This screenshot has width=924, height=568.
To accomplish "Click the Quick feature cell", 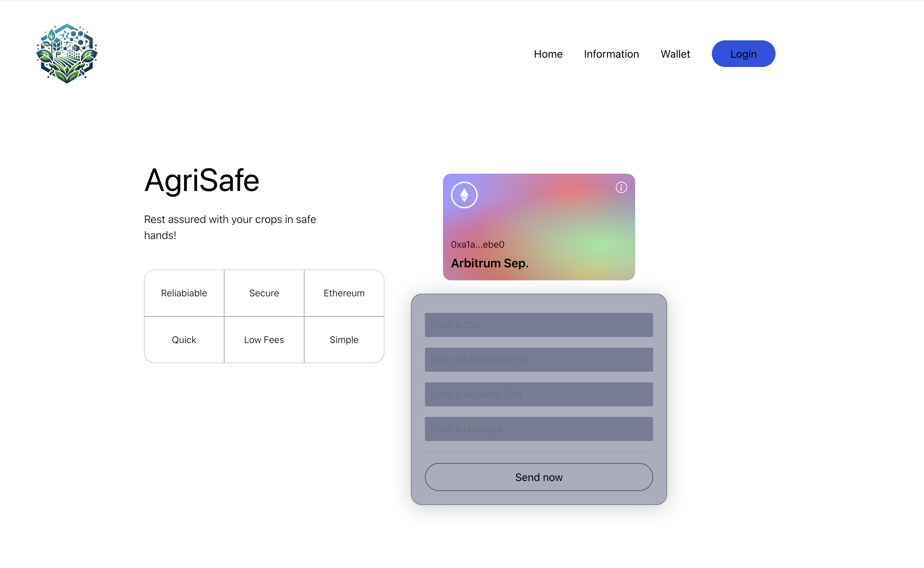I will point(184,340).
